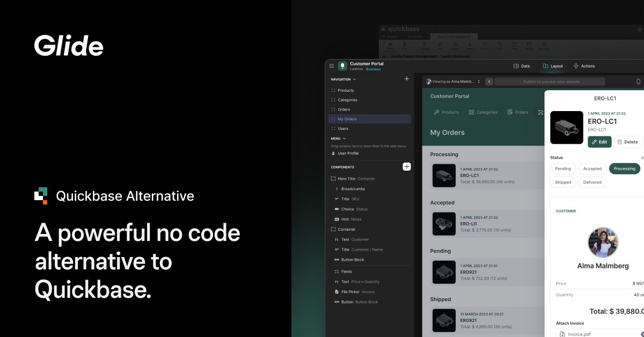The image size is (644, 337).
Task: Click the Quickbase Alternative logo icon
Action: coord(41,196)
